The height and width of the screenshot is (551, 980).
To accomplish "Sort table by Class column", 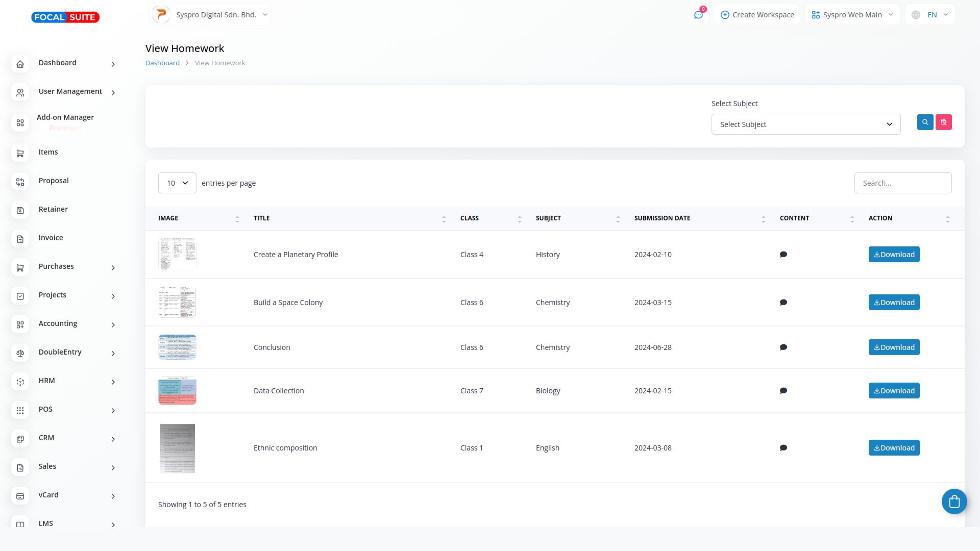I will click(519, 219).
